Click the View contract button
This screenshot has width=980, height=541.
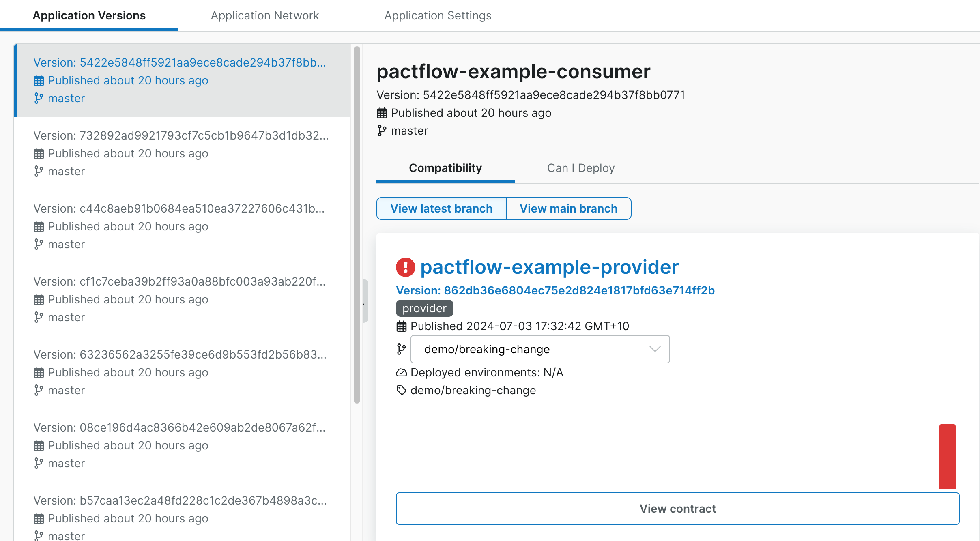pyautogui.click(x=677, y=509)
